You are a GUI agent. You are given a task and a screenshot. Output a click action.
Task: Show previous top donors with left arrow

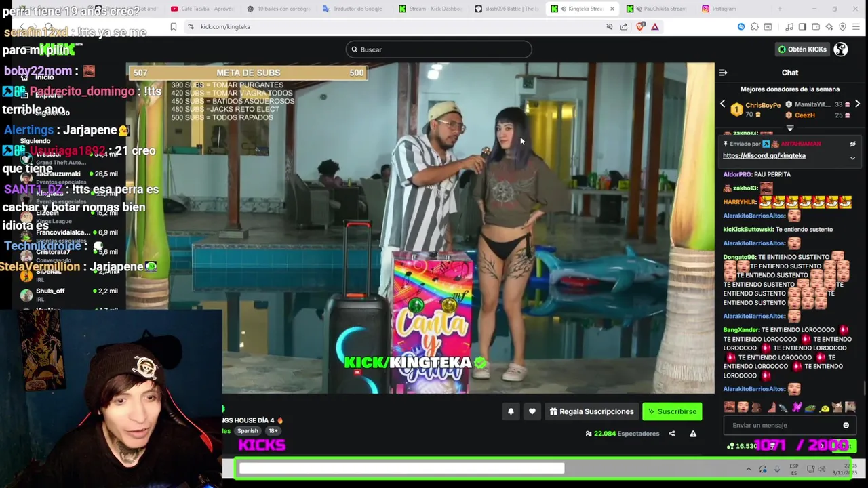(x=722, y=104)
